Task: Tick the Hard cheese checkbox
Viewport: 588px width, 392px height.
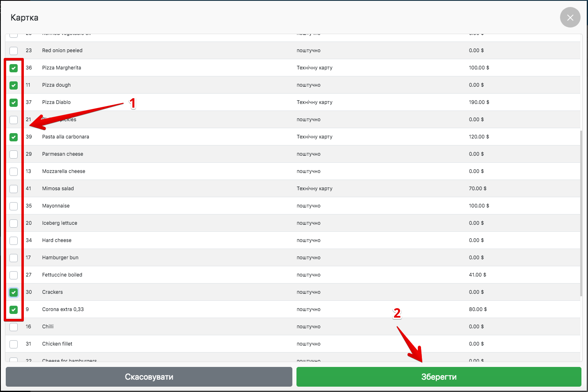Action: [x=14, y=241]
